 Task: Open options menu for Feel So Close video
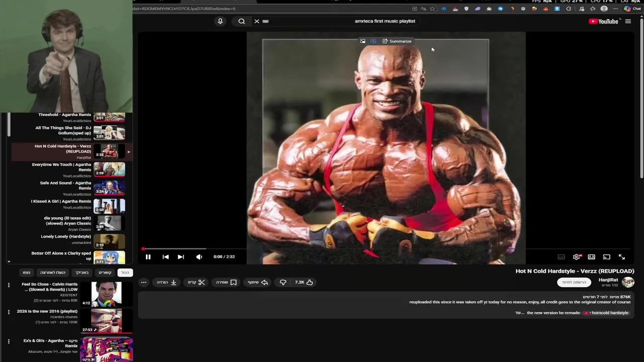point(9,285)
